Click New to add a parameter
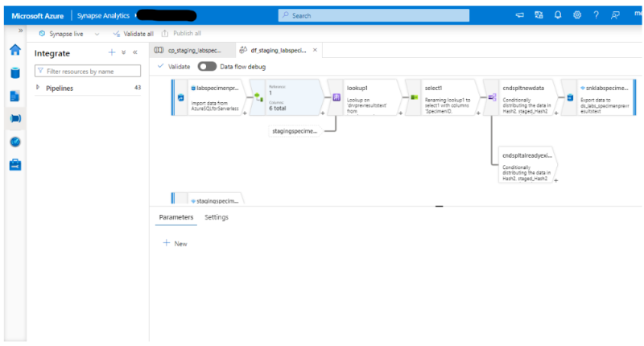The image size is (644, 346). [175, 243]
